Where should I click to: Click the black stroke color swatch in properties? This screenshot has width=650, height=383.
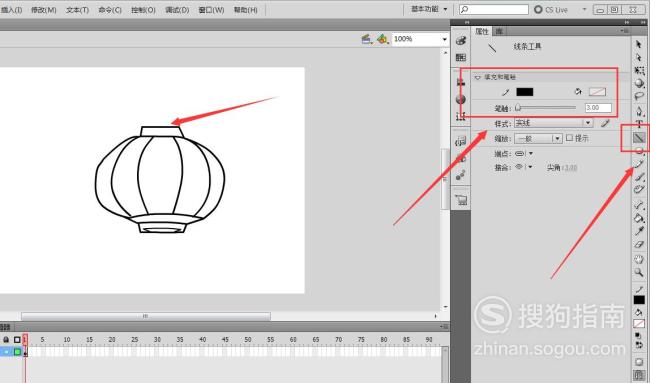(x=524, y=92)
